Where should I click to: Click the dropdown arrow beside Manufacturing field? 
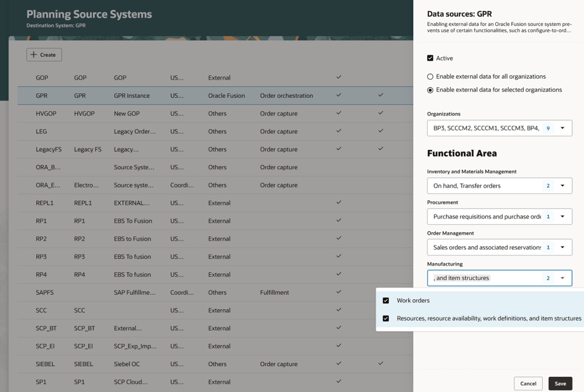(x=562, y=278)
